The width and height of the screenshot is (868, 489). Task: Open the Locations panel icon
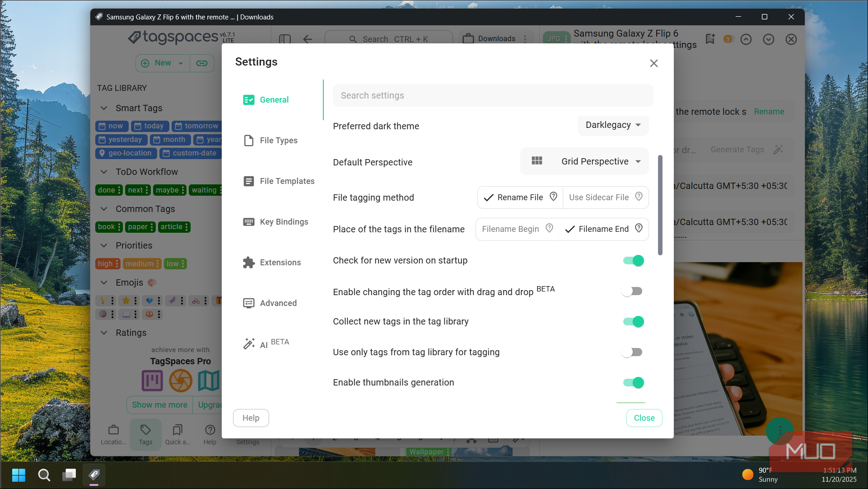click(113, 434)
